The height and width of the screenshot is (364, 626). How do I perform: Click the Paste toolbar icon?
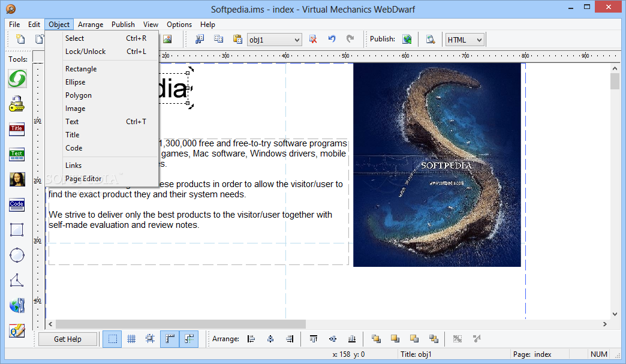(237, 39)
